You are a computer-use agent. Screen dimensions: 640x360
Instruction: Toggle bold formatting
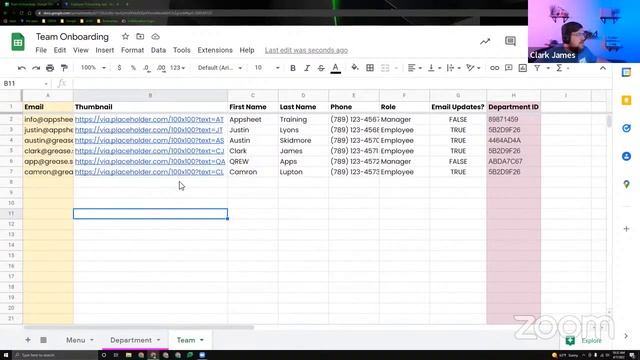tap(293, 68)
